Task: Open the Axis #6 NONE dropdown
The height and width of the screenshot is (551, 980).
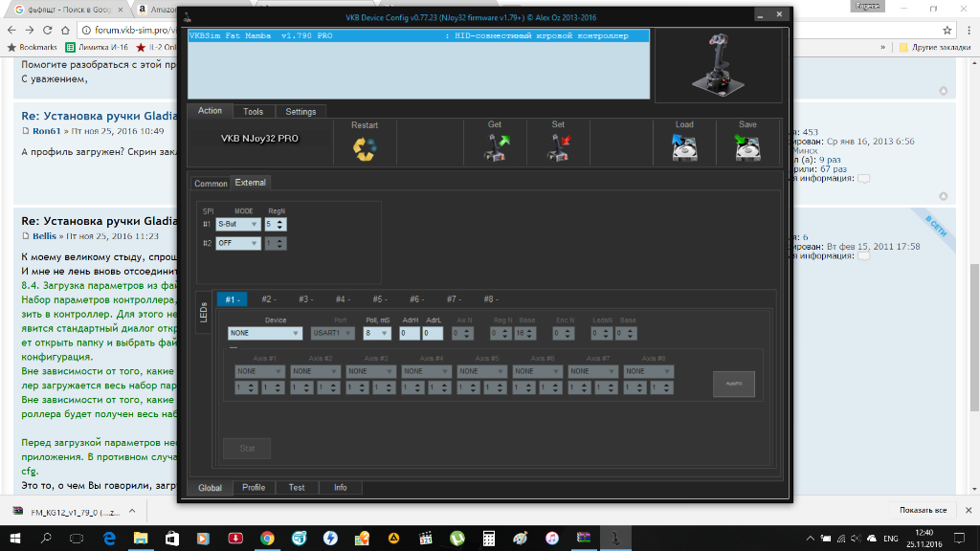Action: pos(538,371)
